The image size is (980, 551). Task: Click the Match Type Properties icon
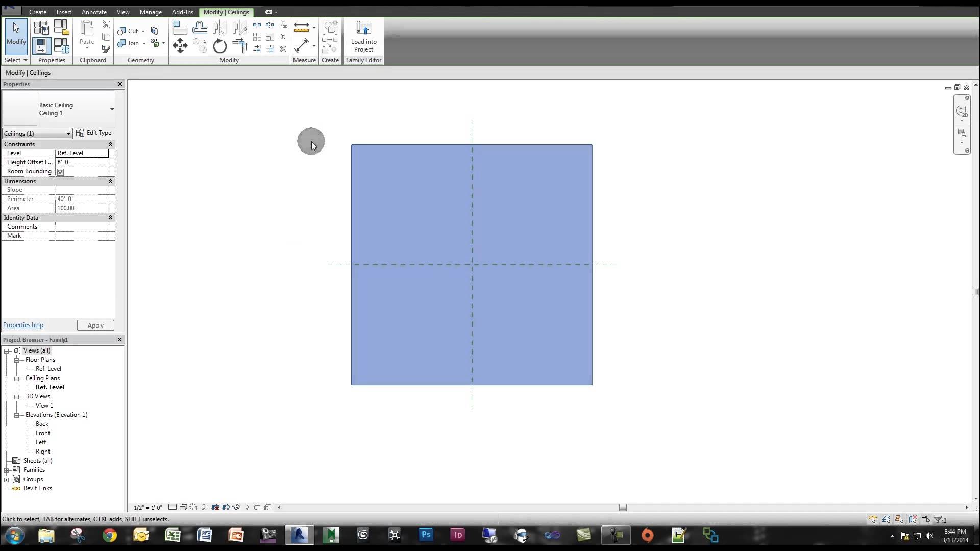click(106, 49)
